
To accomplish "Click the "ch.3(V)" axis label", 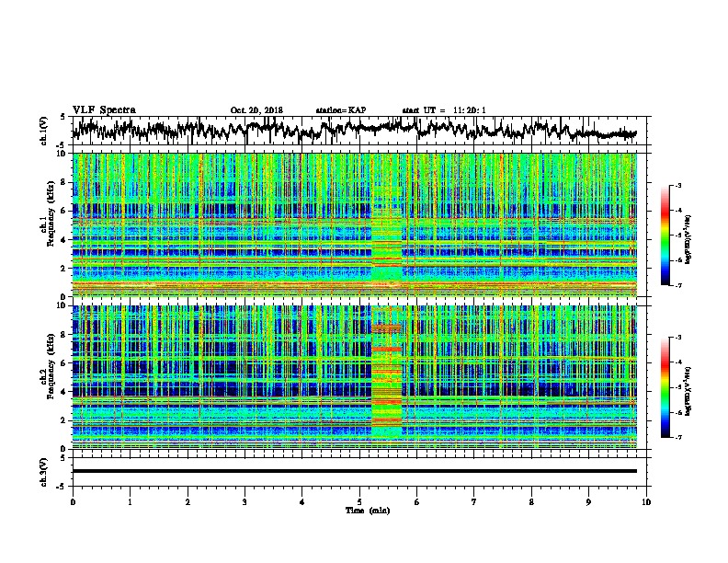I will pos(43,472).
